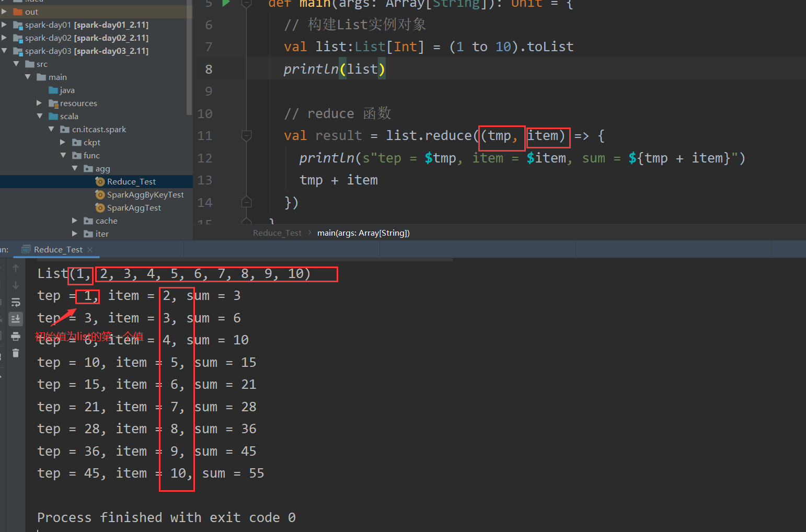The image size is (806, 532).
Task: Open SparkAggByKeyTest in the project tree
Action: (x=145, y=194)
